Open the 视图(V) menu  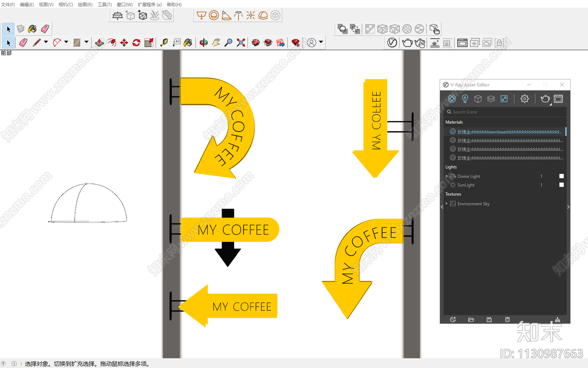click(x=46, y=4)
